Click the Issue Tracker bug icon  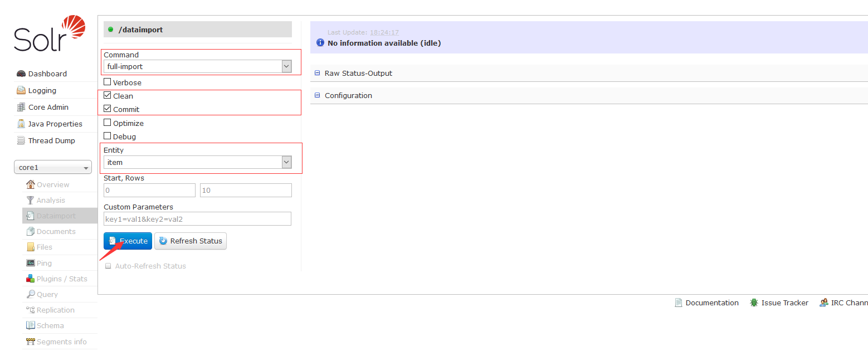point(754,303)
